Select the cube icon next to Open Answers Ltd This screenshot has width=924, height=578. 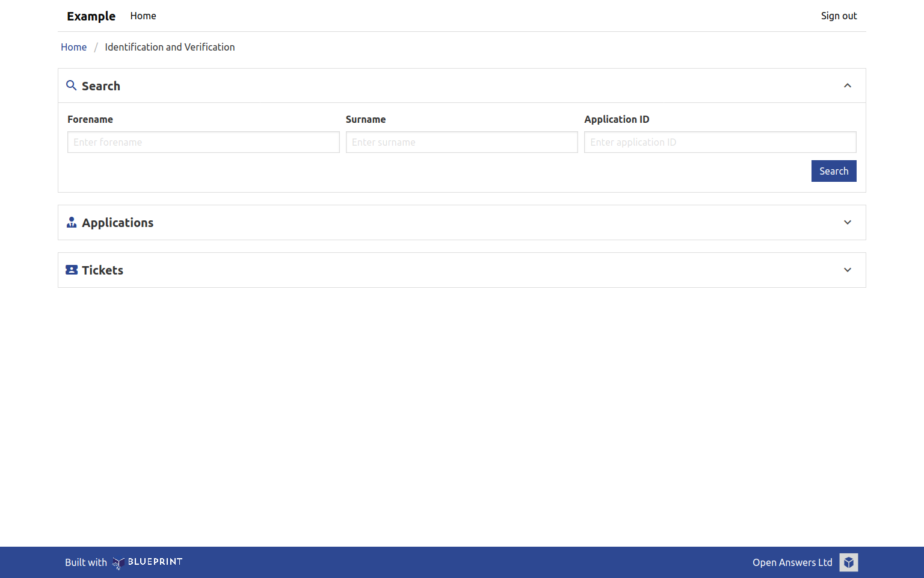pyautogui.click(x=848, y=562)
